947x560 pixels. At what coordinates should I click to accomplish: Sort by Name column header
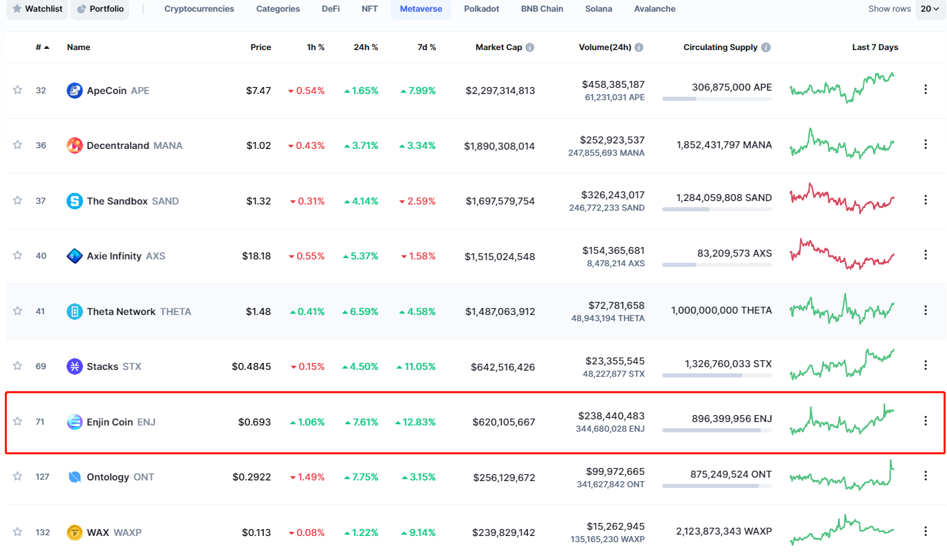pos(78,47)
